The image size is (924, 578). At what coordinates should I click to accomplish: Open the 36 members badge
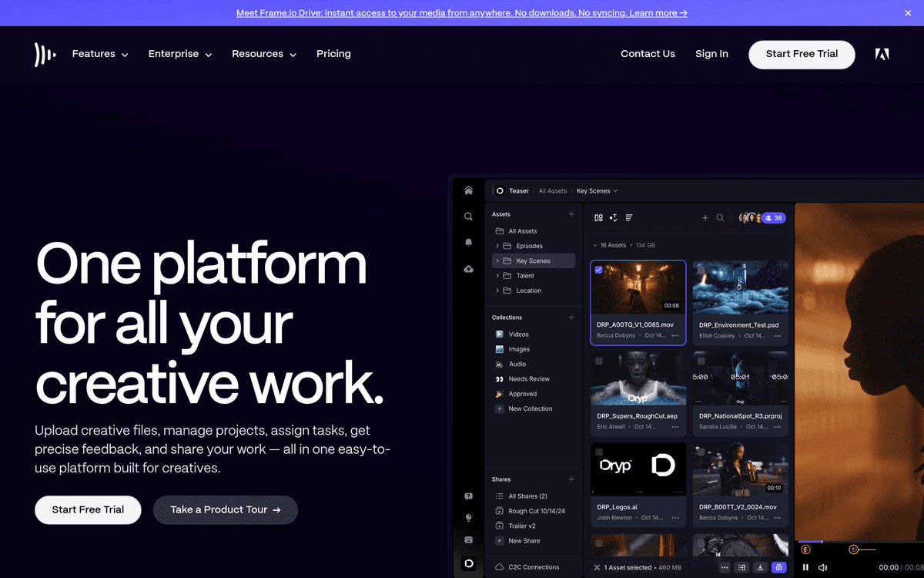click(x=775, y=218)
